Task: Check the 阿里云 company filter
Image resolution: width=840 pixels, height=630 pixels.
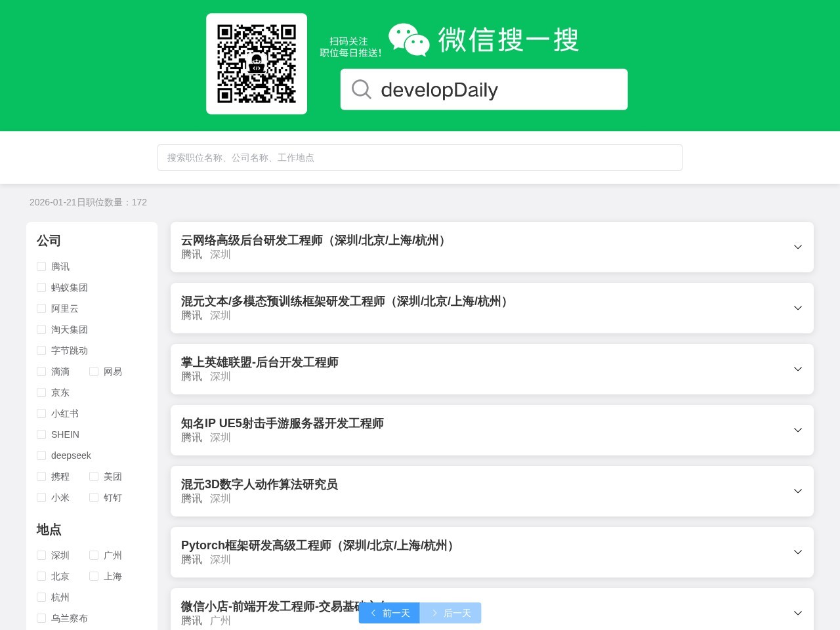Action: 41,308
